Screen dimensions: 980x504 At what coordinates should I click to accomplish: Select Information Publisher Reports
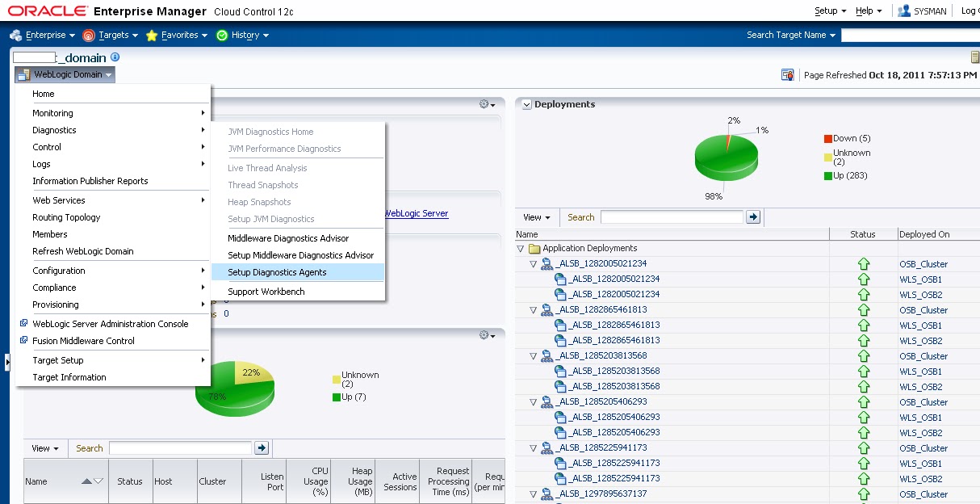pos(113,181)
